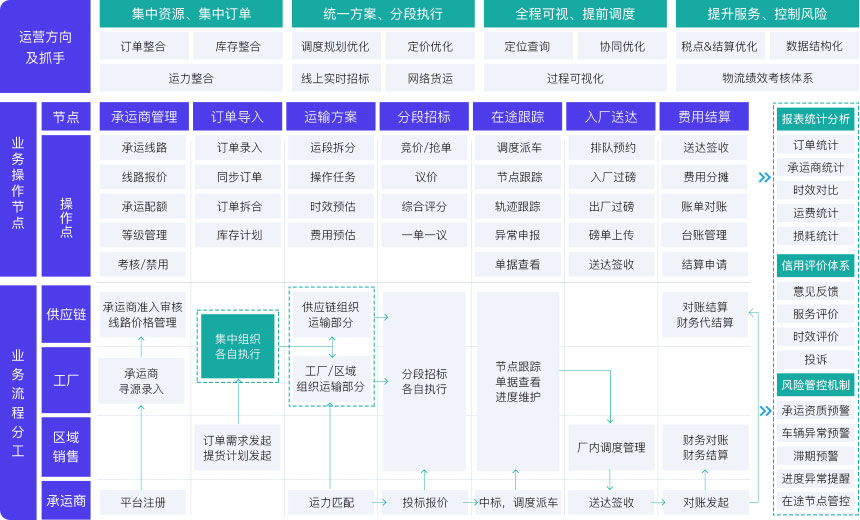This screenshot has width=860, height=520.
Task: Click the 供应链 row label
Action: [x=66, y=314]
